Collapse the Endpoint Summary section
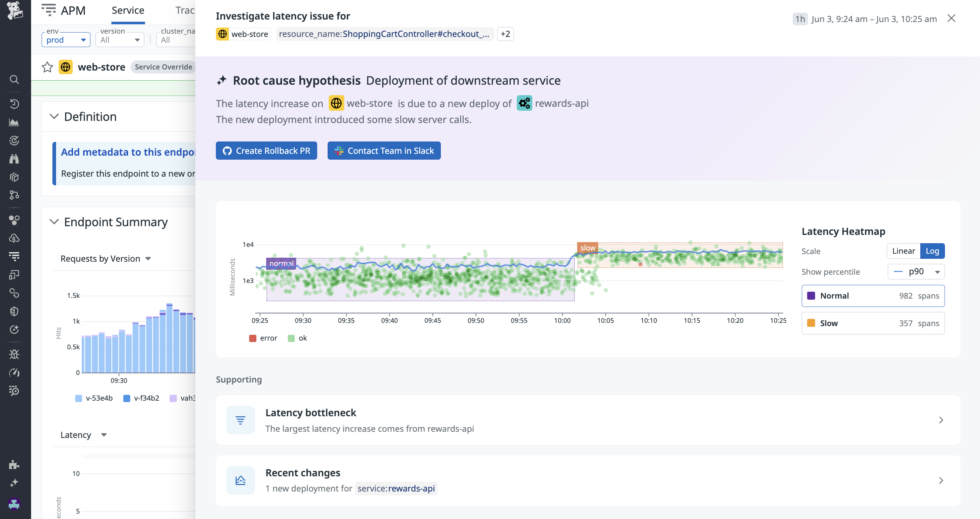 click(54, 221)
